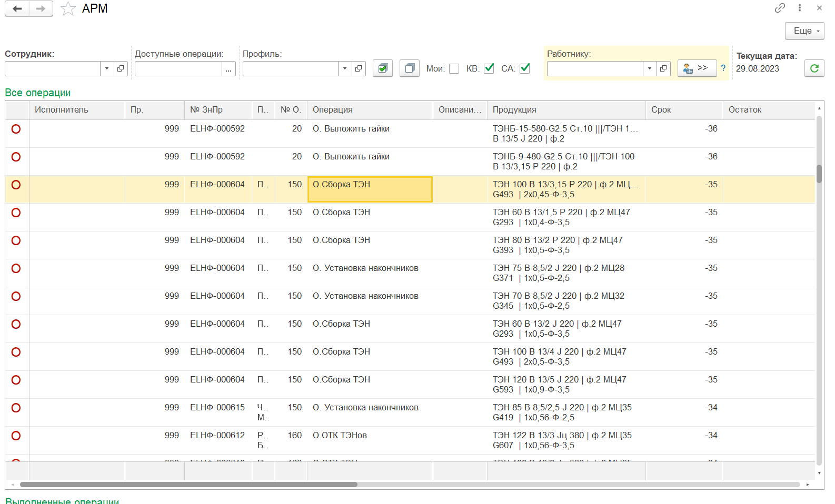Click the horizontal scrollbar under the table
835x504 pixels.
click(x=188, y=485)
